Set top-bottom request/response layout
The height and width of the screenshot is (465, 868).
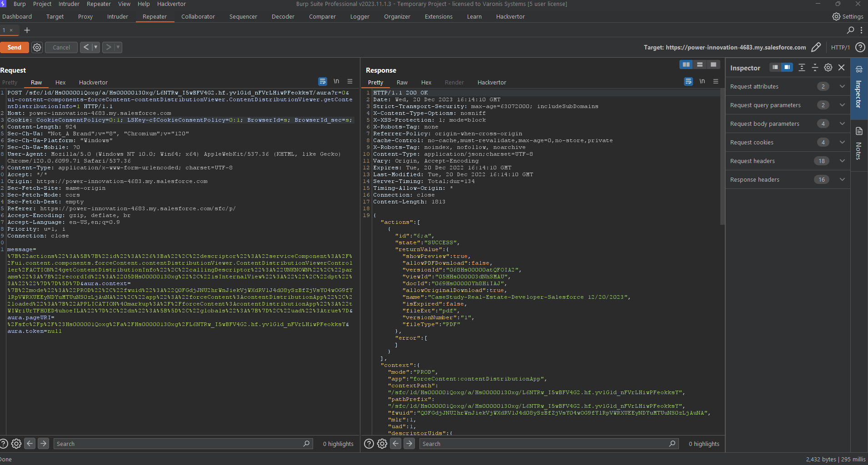coord(700,64)
